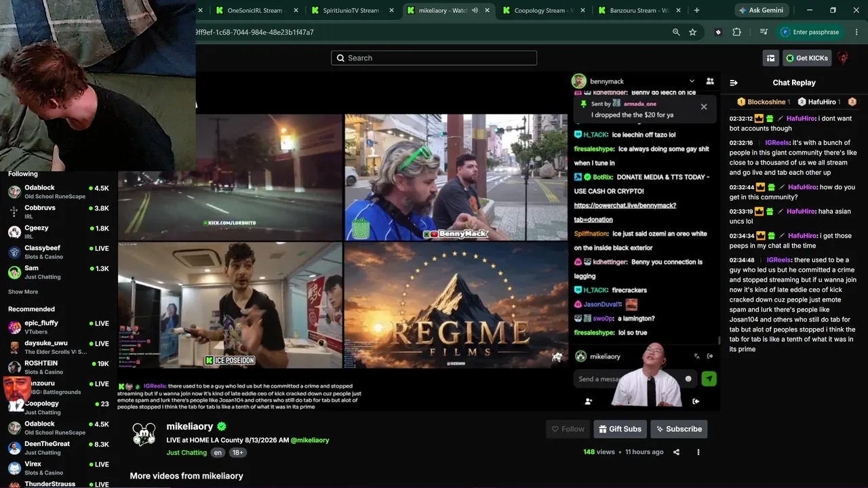Click the Get KICKs button
Screen dimensions: 868x488
click(x=807, y=58)
